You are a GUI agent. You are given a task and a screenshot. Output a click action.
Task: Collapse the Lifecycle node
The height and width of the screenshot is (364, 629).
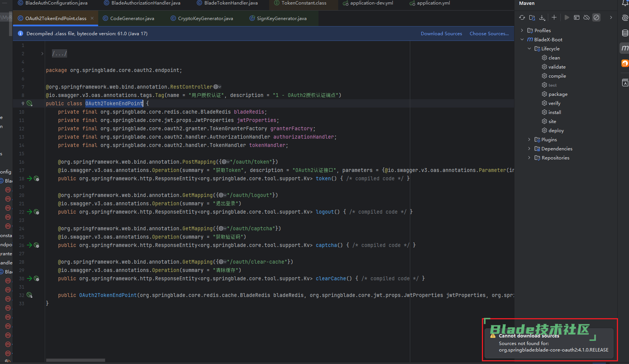529,48
